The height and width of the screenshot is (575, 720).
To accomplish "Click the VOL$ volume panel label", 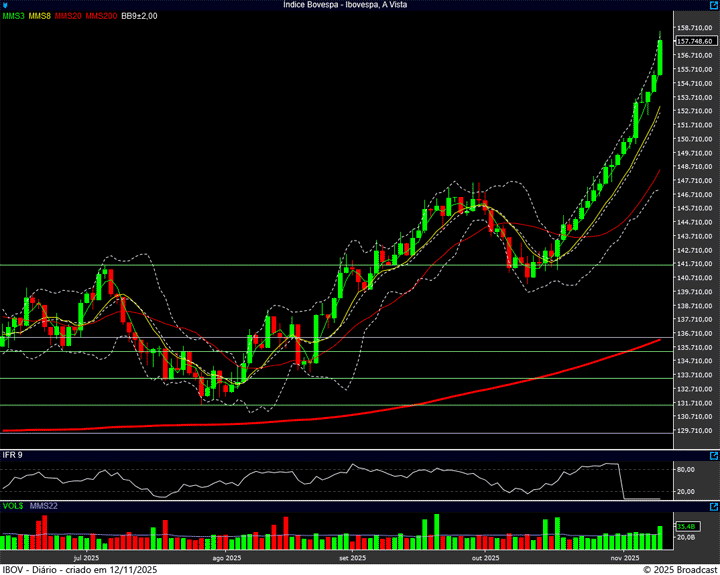I will tap(13, 507).
